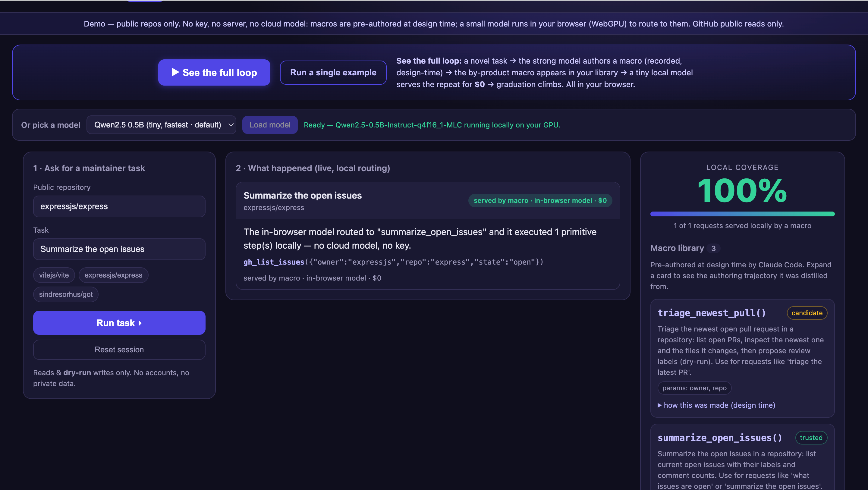Click the local coverage progress bar

coord(742,214)
